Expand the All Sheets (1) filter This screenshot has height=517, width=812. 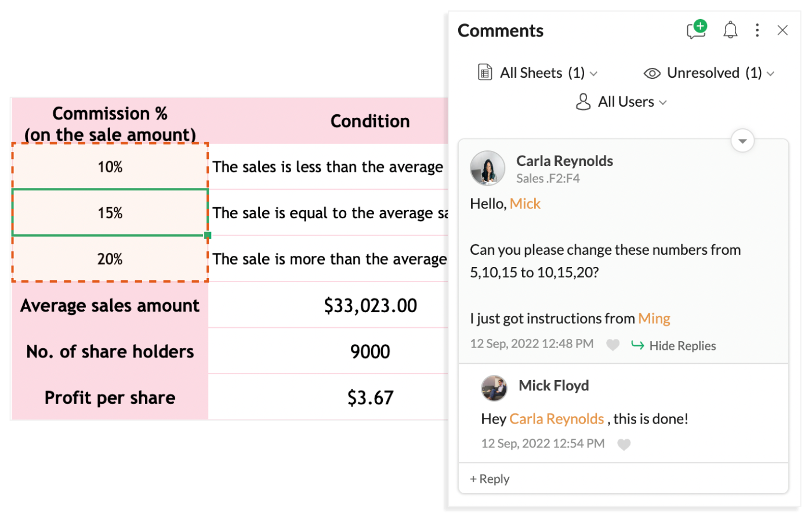[x=538, y=73]
